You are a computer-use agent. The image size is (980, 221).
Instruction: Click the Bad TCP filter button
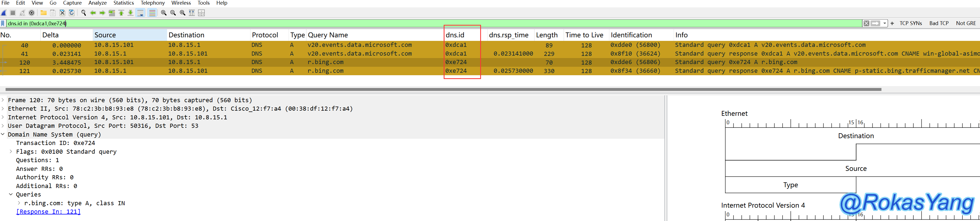pos(939,24)
